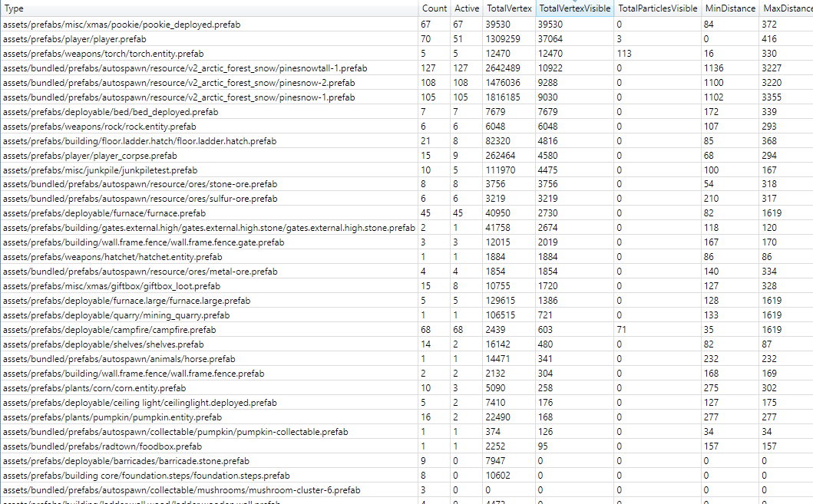813x504 pixels.
Task: Select the sulfur-ore.prefab row
Action: 407,199
